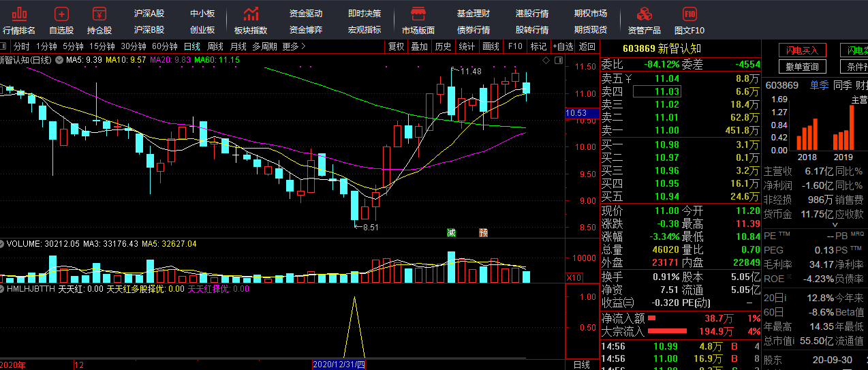Click the 2020/12/31/四 date marker
868x370 pixels.
(339, 365)
